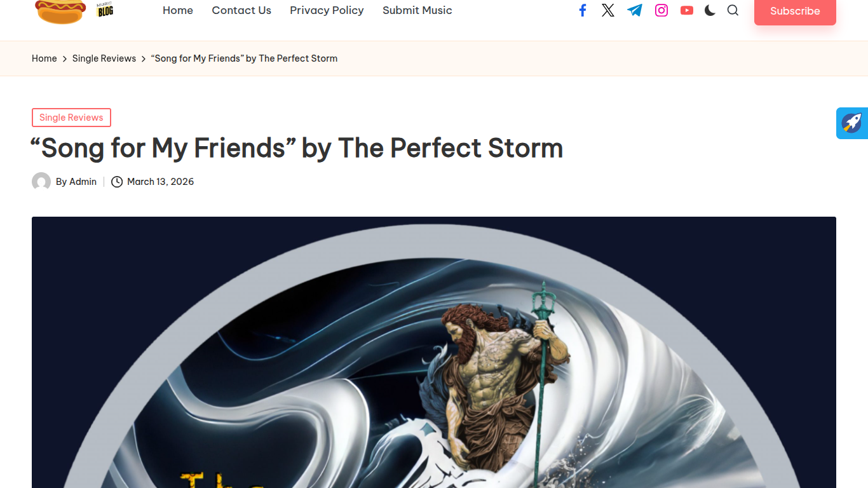This screenshot has height=488, width=868.
Task: Click the Subscribe button
Action: coord(795,11)
